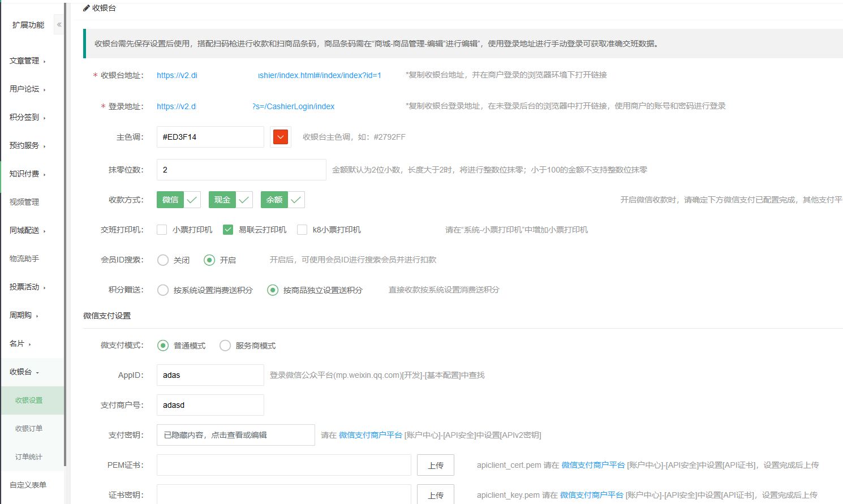The height and width of the screenshot is (504, 843).
Task: Check the 小票打印机 checkbox
Action: (162, 230)
